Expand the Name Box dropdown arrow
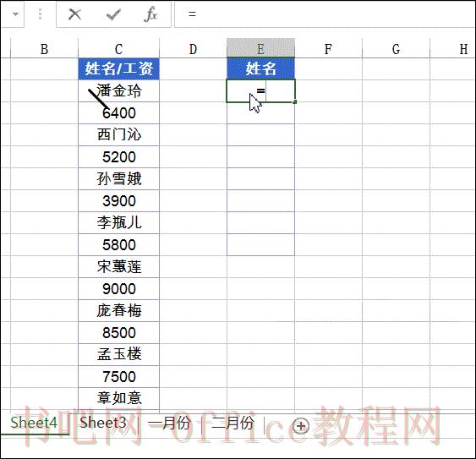This screenshot has height=459, width=476. 15,14
